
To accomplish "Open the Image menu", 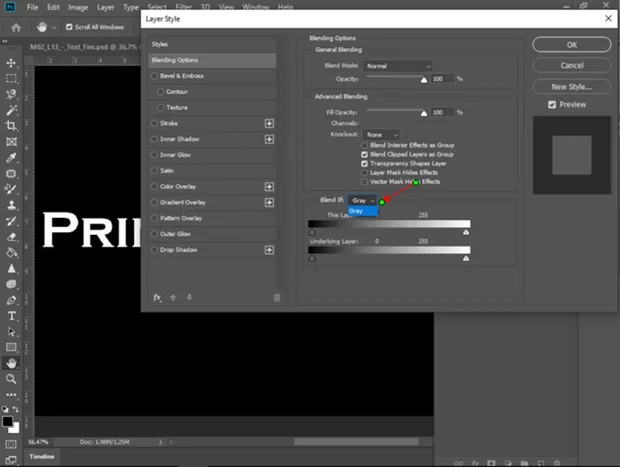I will [x=78, y=7].
